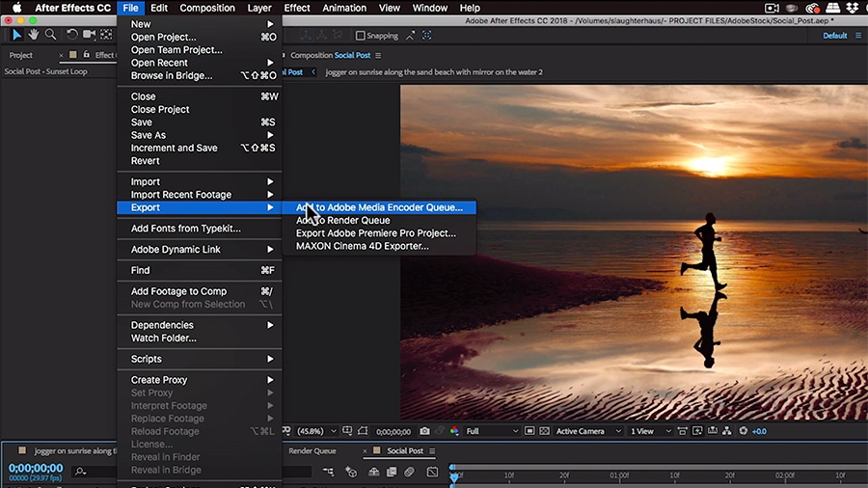Viewport: 868px width, 488px height.
Task: Click the Hide Shy Layers icon in timeline
Action: 374,472
